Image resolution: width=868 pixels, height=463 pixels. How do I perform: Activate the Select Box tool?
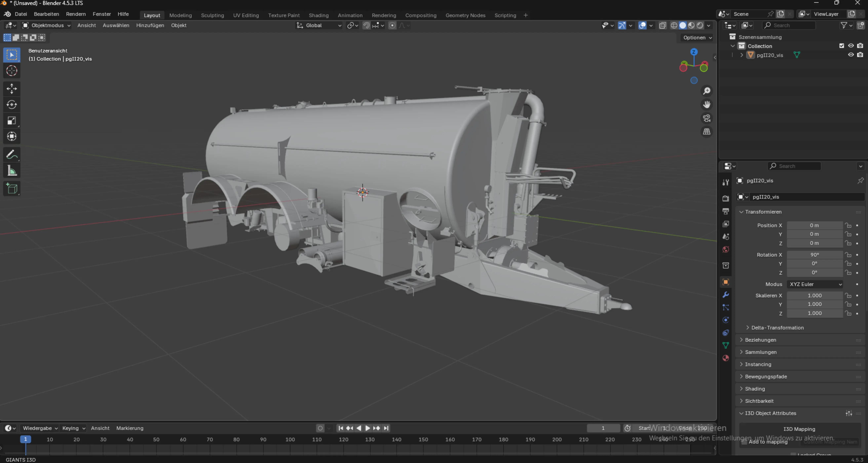coord(12,55)
